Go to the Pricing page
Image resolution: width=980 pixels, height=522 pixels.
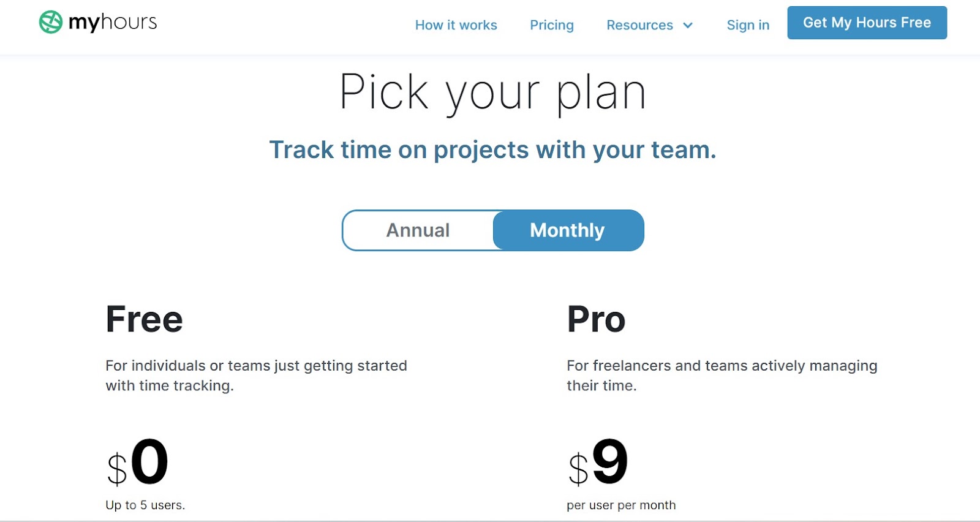tap(551, 25)
